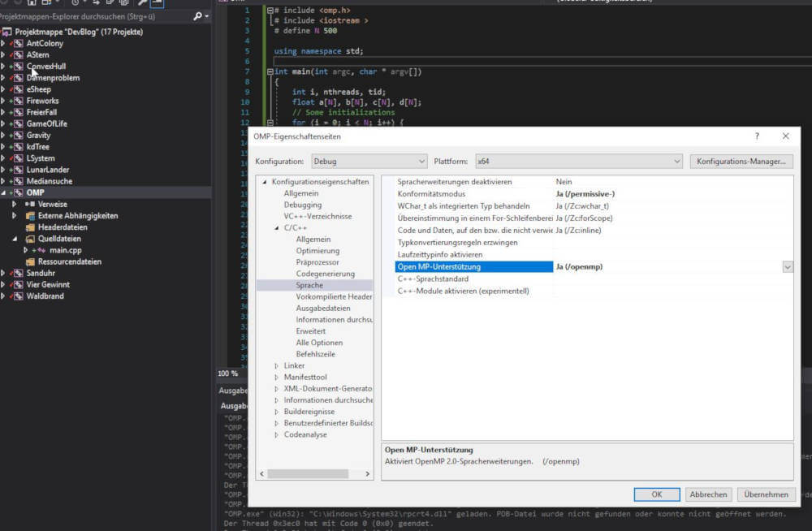Click the Headerdateien folder icon
The height and width of the screenshot is (531, 812).
pos(30,227)
